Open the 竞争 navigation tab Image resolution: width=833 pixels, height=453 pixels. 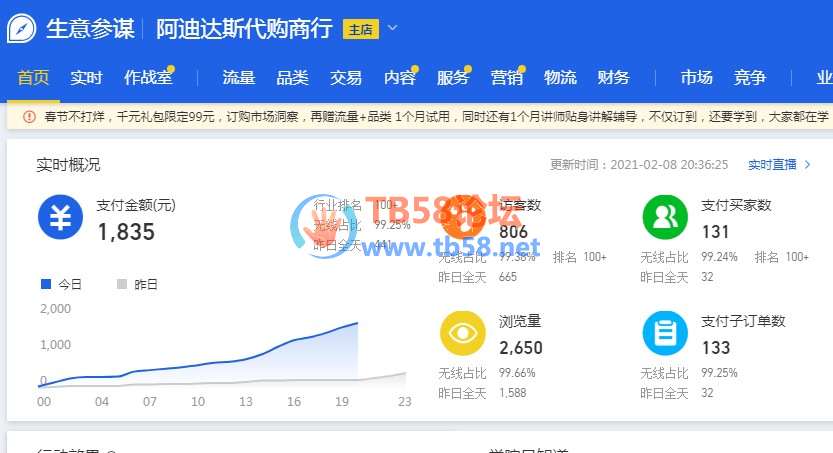click(749, 78)
